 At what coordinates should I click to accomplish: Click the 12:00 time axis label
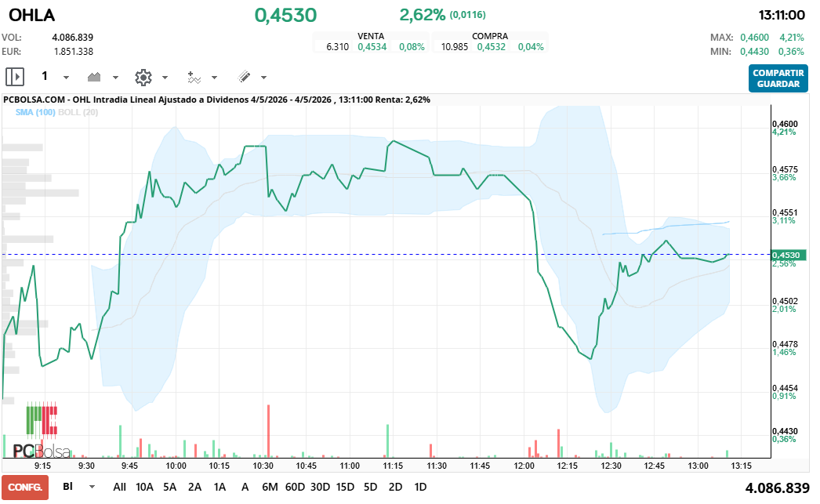pos(524,466)
